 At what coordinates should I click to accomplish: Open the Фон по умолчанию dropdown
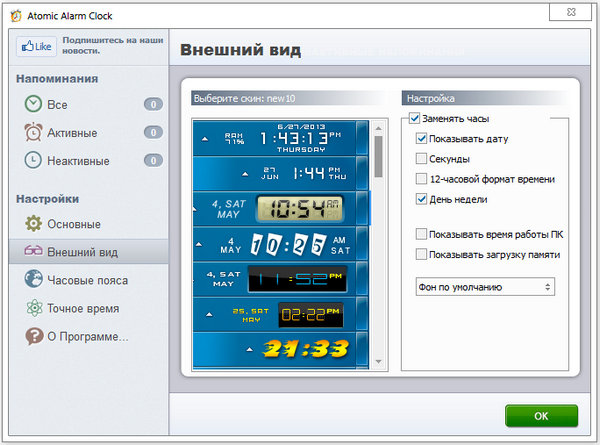pos(485,287)
